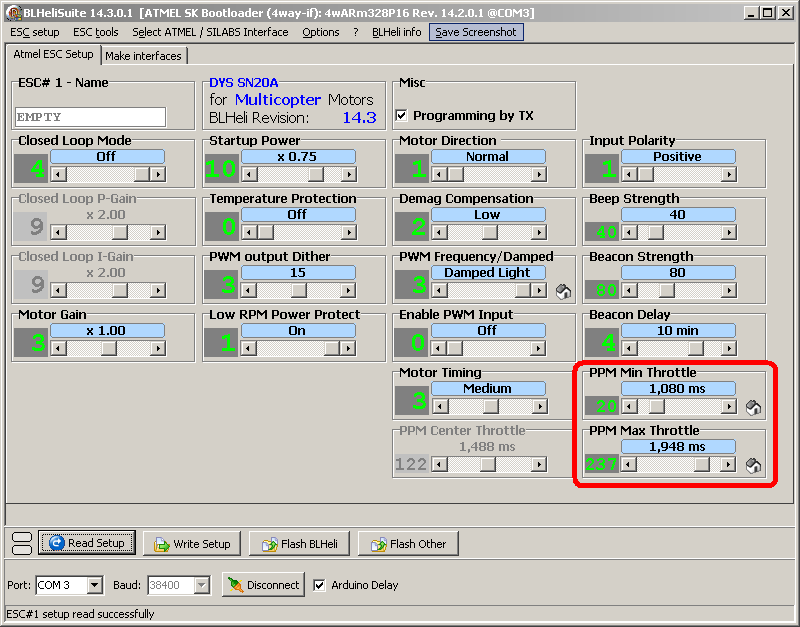Click the left arrow on Beacon Delay slider
The height and width of the screenshot is (627, 800).
tap(629, 348)
